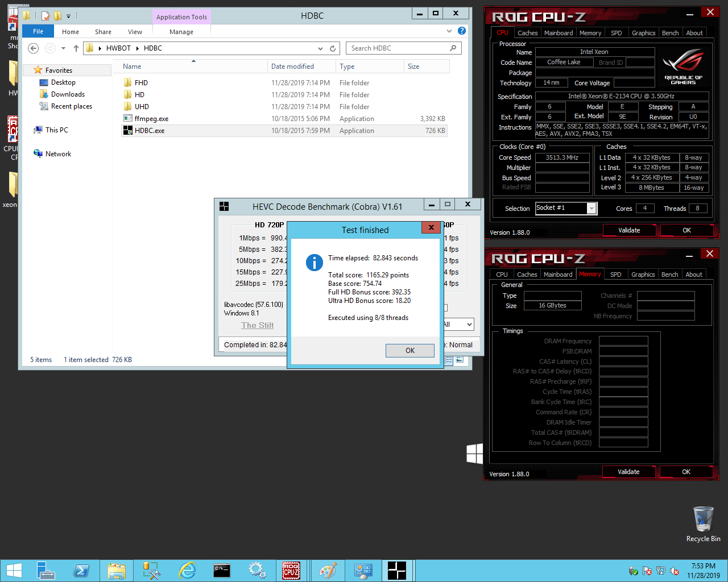Open the Control Panel taskbar icon

tap(362, 571)
